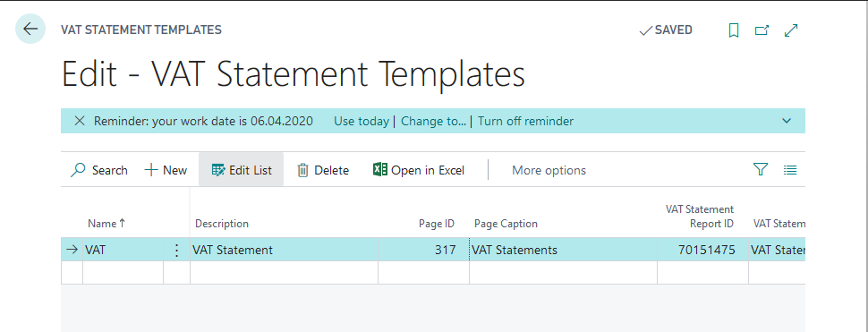
Task: Toggle Edit List mode
Action: click(x=242, y=170)
